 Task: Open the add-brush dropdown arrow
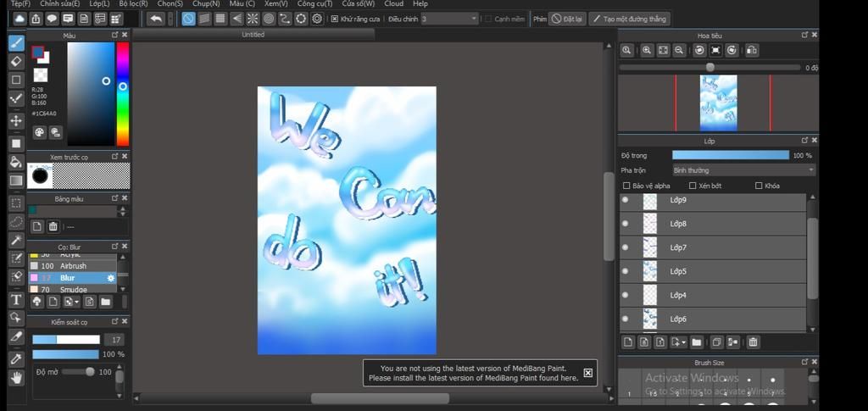pos(76,302)
